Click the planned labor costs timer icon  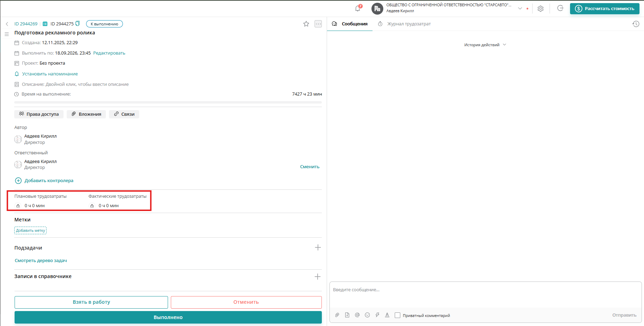[x=18, y=206]
